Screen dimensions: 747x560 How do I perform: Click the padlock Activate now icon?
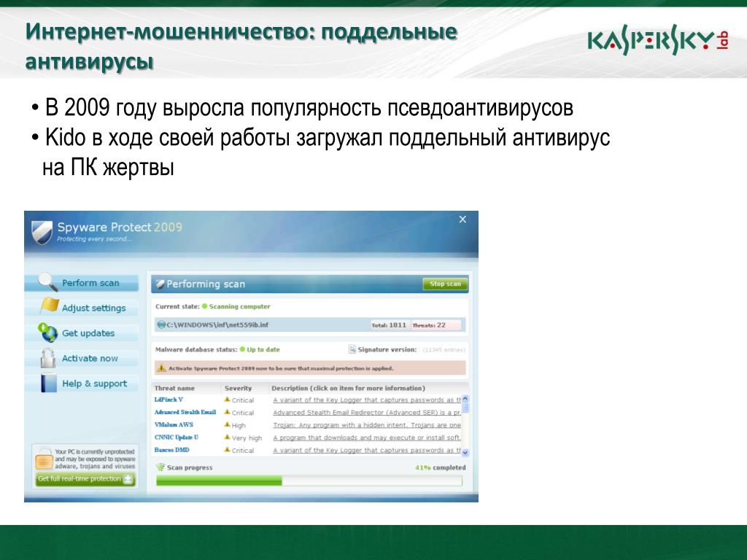coord(47,357)
